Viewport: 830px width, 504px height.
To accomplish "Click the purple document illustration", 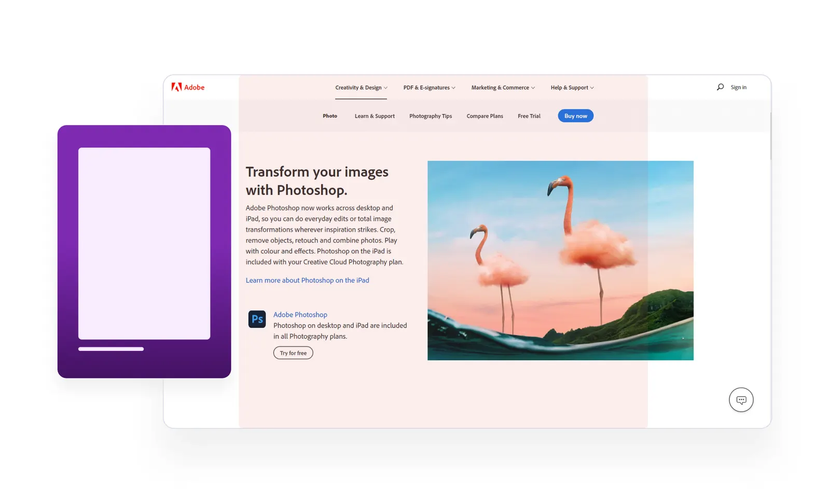I will [144, 251].
